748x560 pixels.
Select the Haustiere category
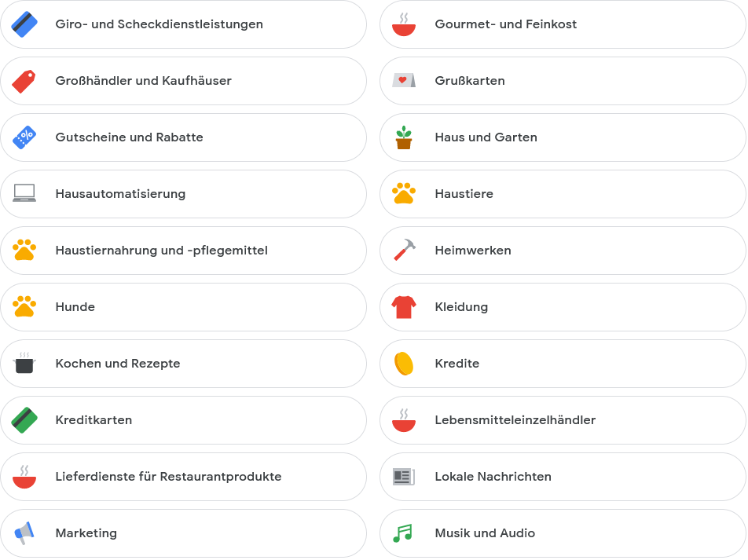pyautogui.click(x=563, y=194)
